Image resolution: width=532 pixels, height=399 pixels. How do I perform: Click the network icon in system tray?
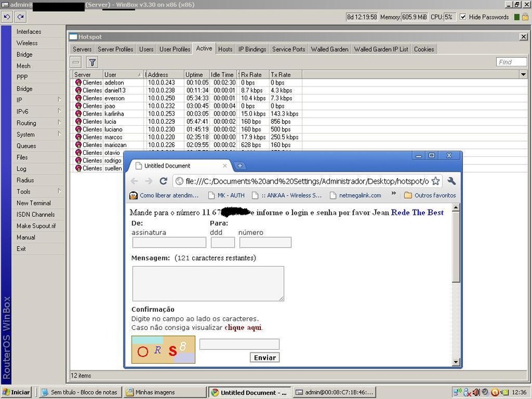pyautogui.click(x=457, y=392)
